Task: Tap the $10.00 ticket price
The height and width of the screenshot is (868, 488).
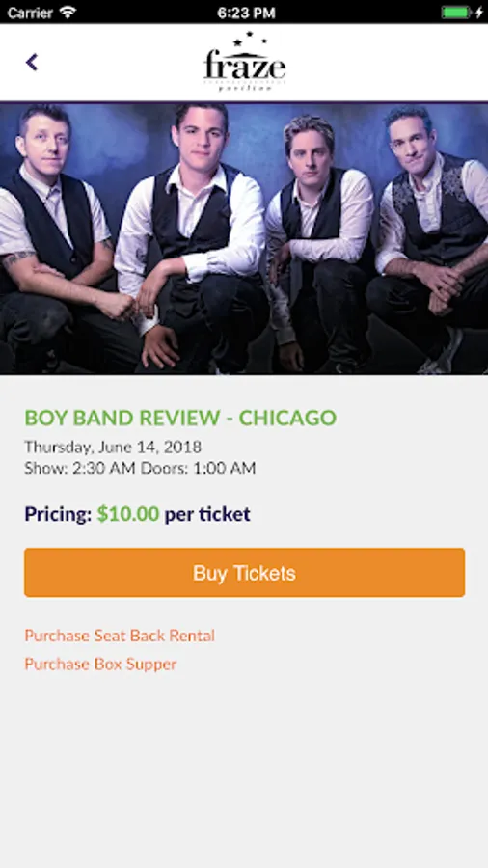Action: [128, 514]
